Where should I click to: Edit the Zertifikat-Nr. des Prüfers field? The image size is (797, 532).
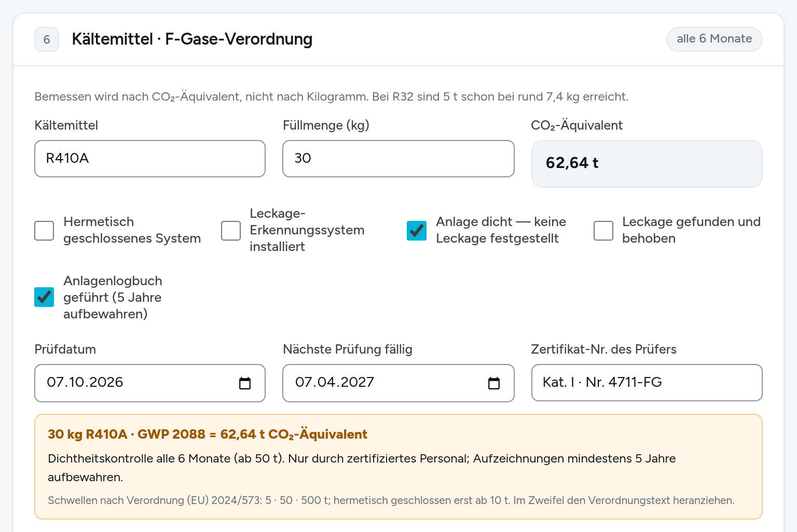coord(647,383)
